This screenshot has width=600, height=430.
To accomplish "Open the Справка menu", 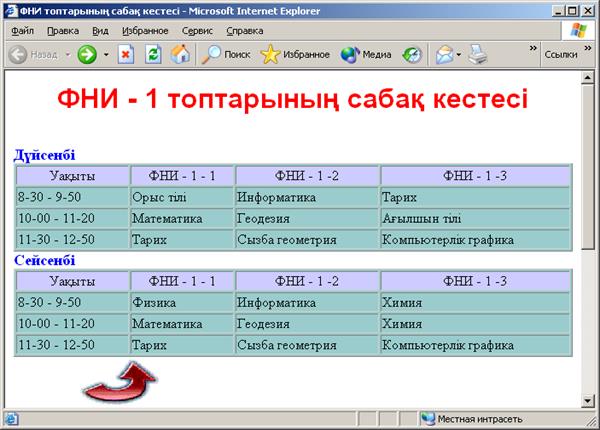I will pos(245,31).
